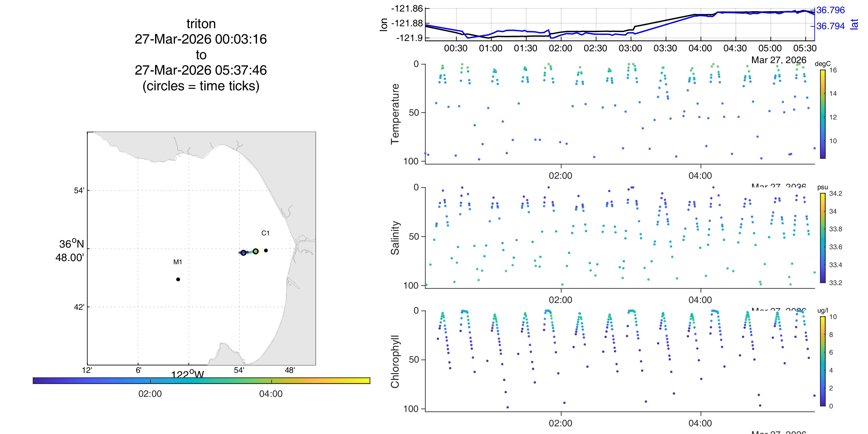Image resolution: width=868 pixels, height=434 pixels.
Task: Click the C1 station black dot marker
Action: coord(266,250)
